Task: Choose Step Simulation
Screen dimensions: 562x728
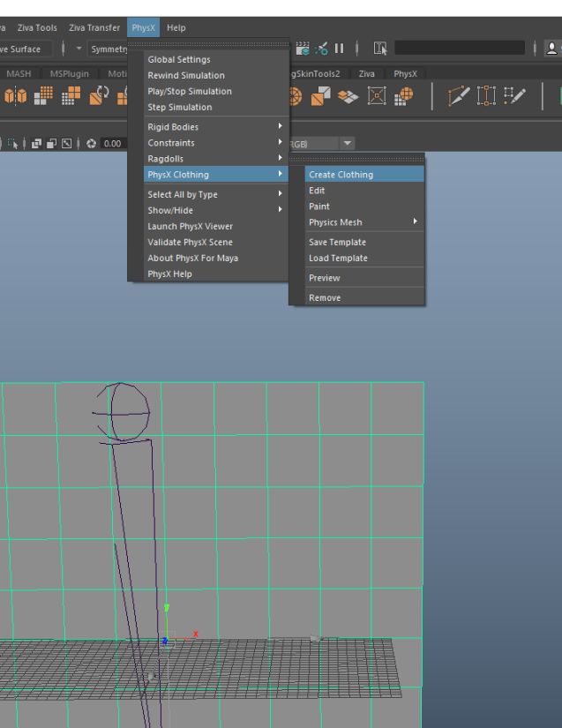Action: pos(216,107)
